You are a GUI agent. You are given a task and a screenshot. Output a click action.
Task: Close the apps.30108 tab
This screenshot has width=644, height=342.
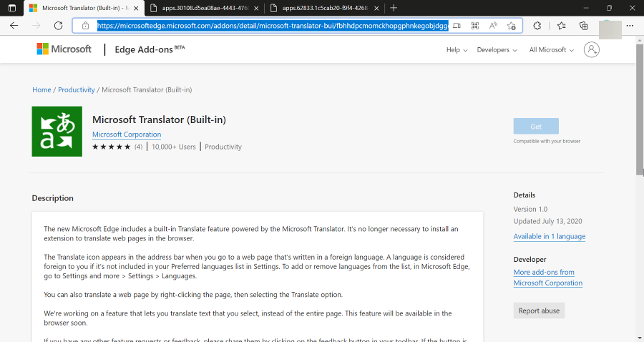coord(256,8)
